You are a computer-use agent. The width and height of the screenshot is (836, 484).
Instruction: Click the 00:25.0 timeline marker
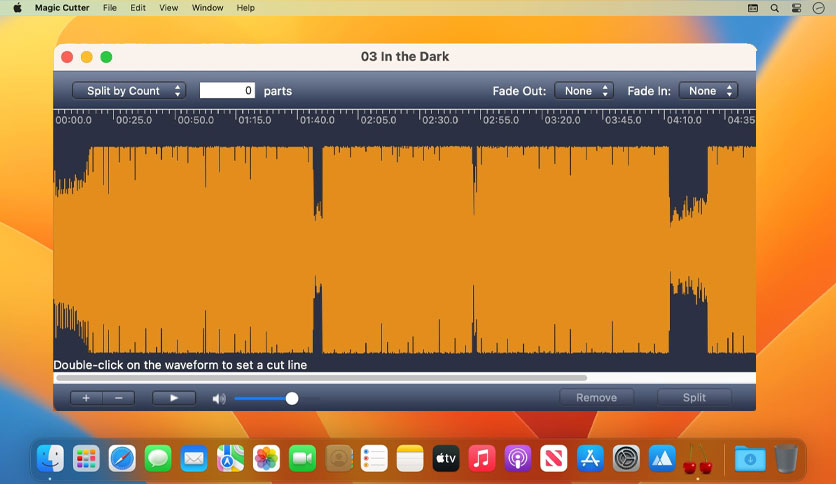point(134,120)
